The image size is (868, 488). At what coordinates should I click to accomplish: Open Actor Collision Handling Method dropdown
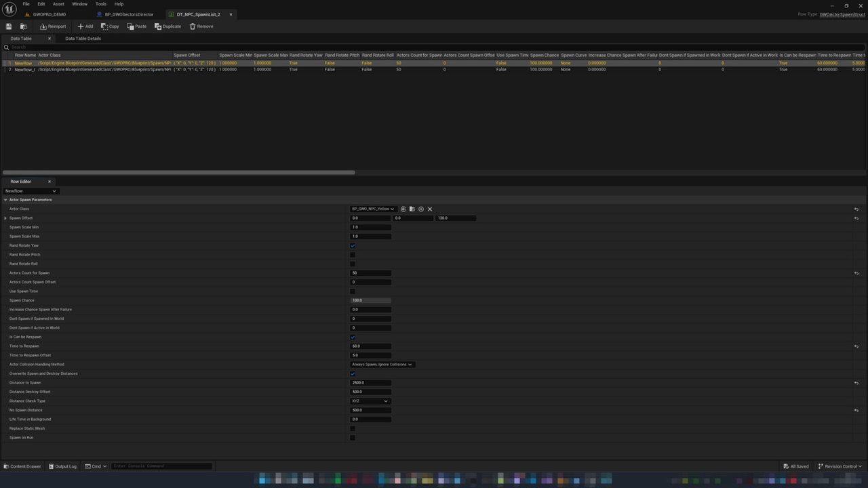point(382,365)
